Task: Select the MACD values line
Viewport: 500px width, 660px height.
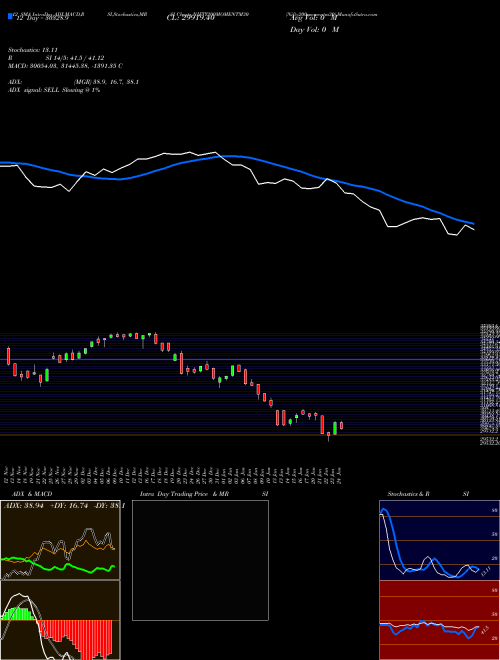Action: [x=65, y=66]
